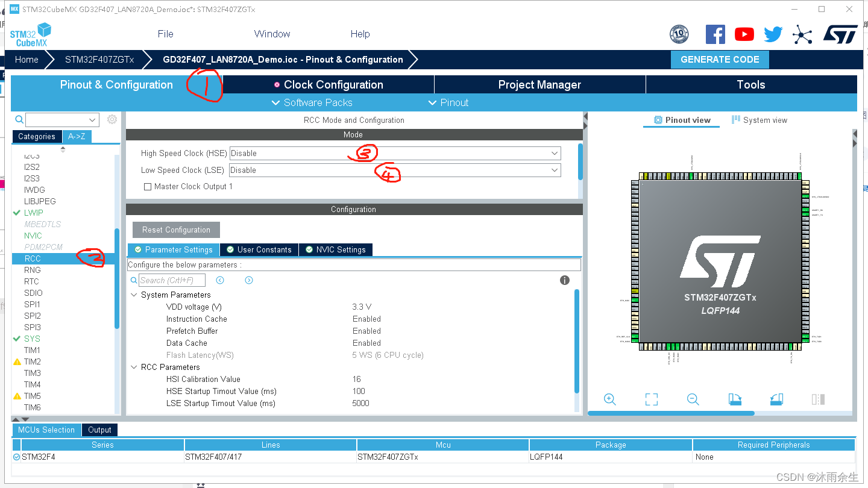Click the GENERATE CODE button
Screen dimensions: 868x488
click(720, 60)
